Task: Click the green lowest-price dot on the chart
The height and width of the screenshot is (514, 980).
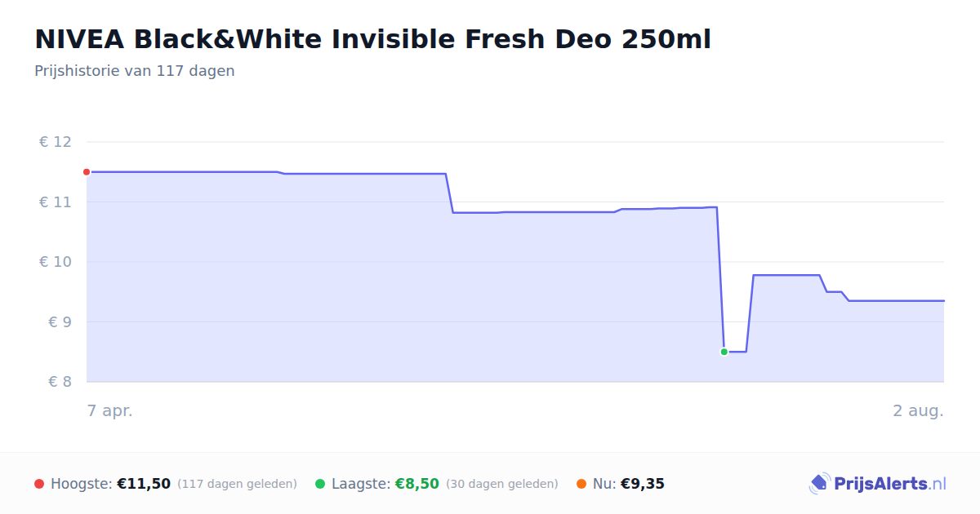Action: 724,352
